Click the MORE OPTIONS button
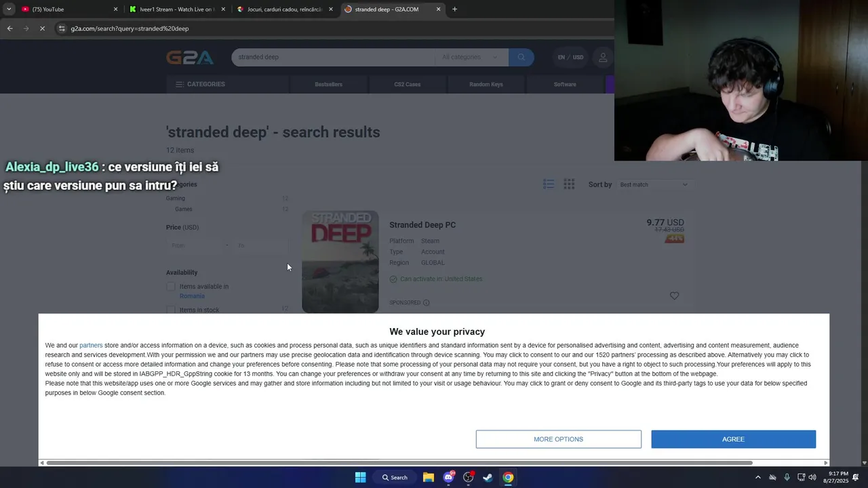 558,439
